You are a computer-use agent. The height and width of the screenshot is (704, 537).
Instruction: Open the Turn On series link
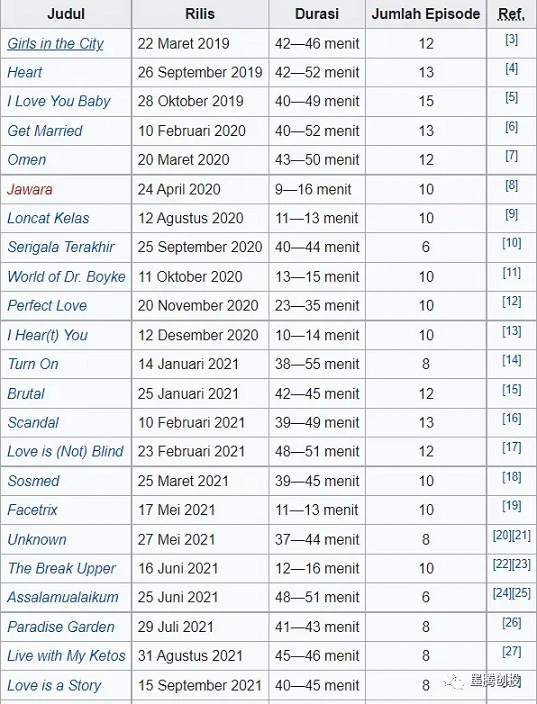point(33,364)
